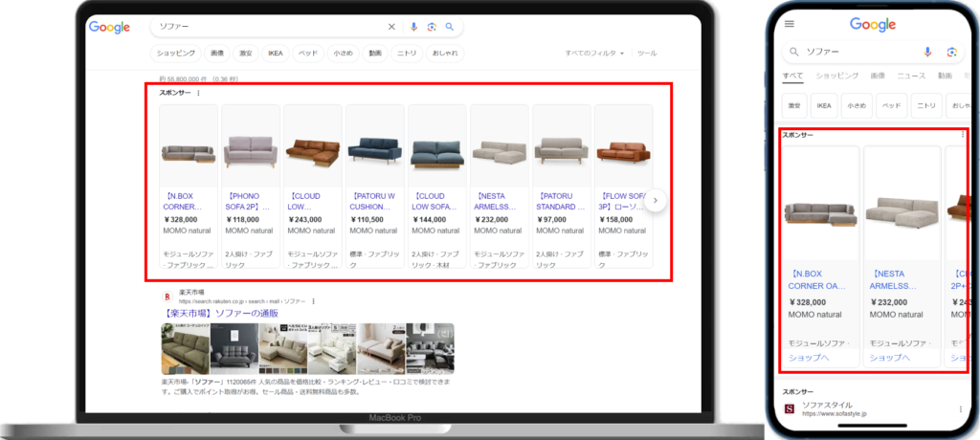The image size is (980, 440).
Task: Tap the ソファスタイル favicon on the phone
Action: point(790,409)
